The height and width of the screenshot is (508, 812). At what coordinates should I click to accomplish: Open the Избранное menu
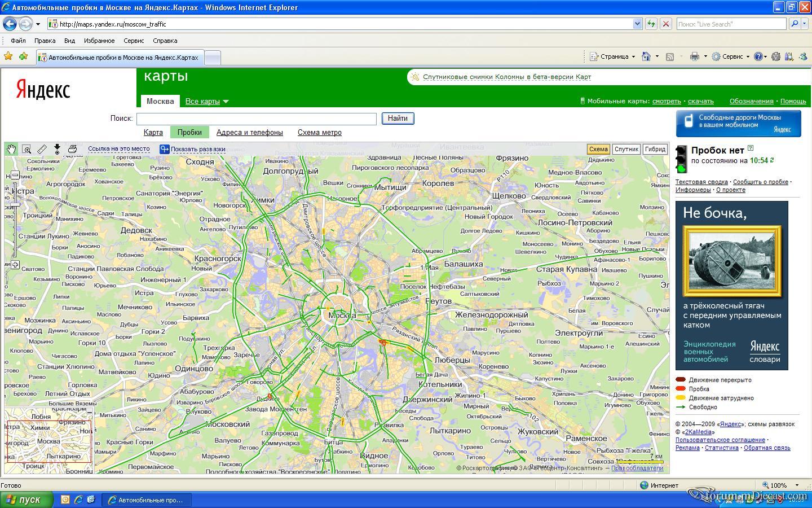[99, 41]
